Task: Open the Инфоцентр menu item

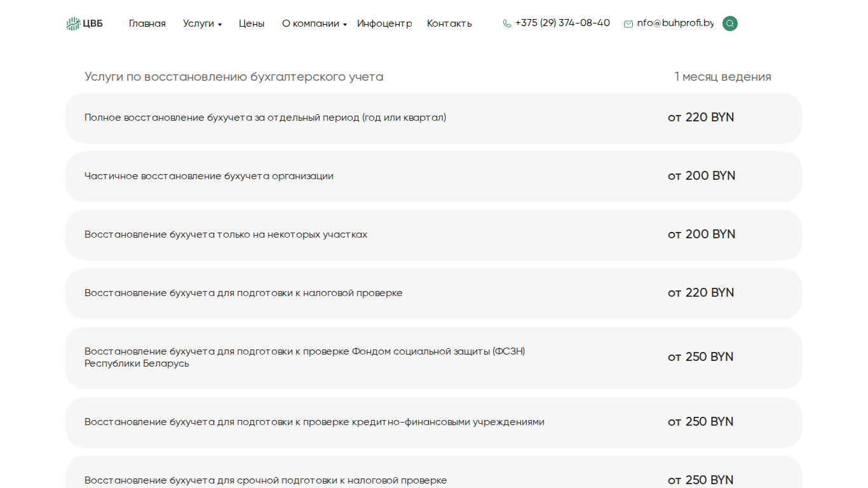Action: point(384,24)
